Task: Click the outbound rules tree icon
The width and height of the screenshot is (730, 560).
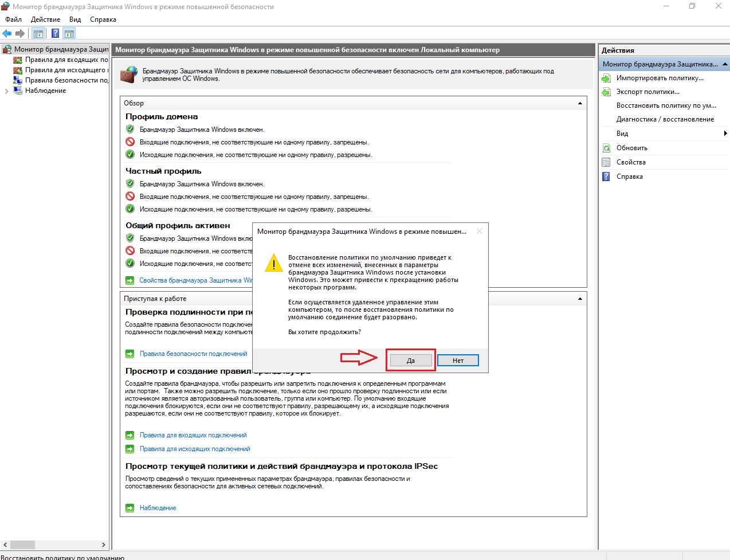Action: (18, 70)
